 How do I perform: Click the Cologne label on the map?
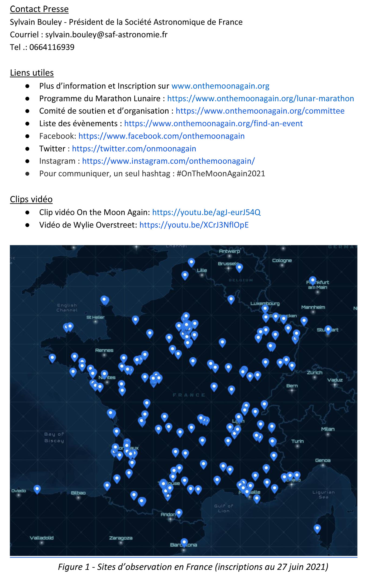[x=282, y=260]
